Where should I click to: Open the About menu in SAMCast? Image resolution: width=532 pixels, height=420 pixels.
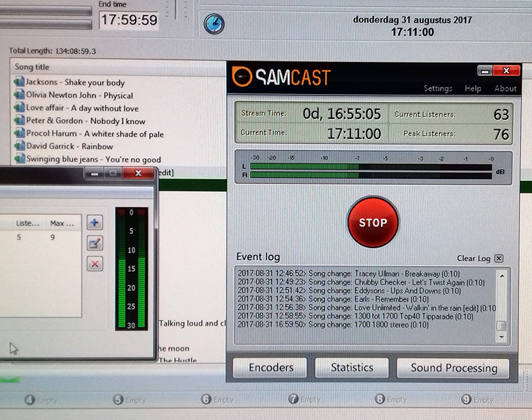point(505,88)
